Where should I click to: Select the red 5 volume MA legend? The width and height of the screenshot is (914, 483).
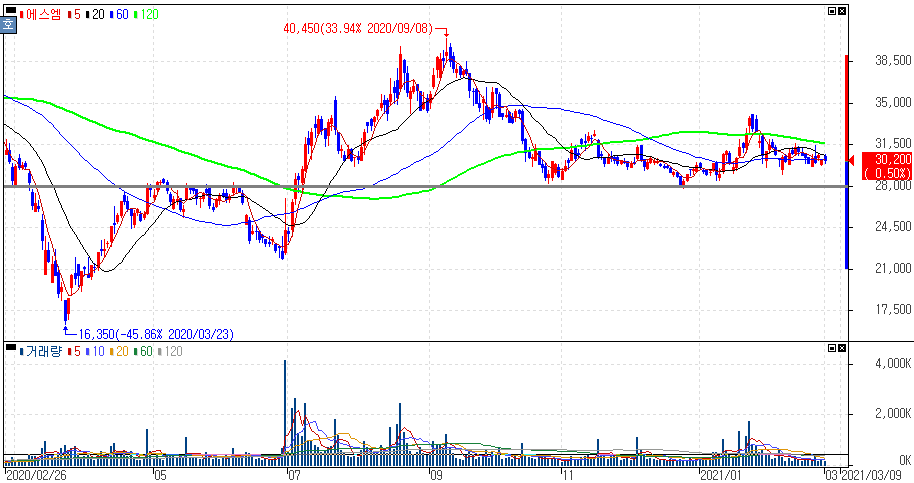pos(74,351)
